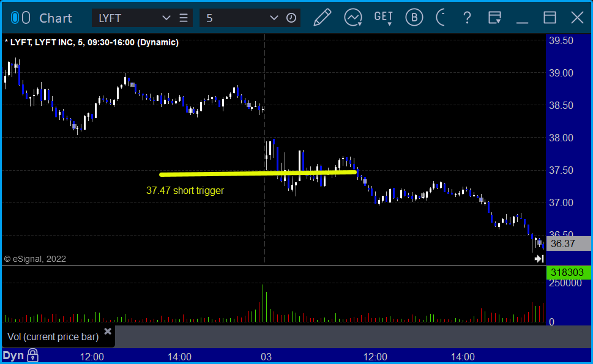Click the GET dropdown button
Viewport: 593px width, 364px height.
click(384, 18)
